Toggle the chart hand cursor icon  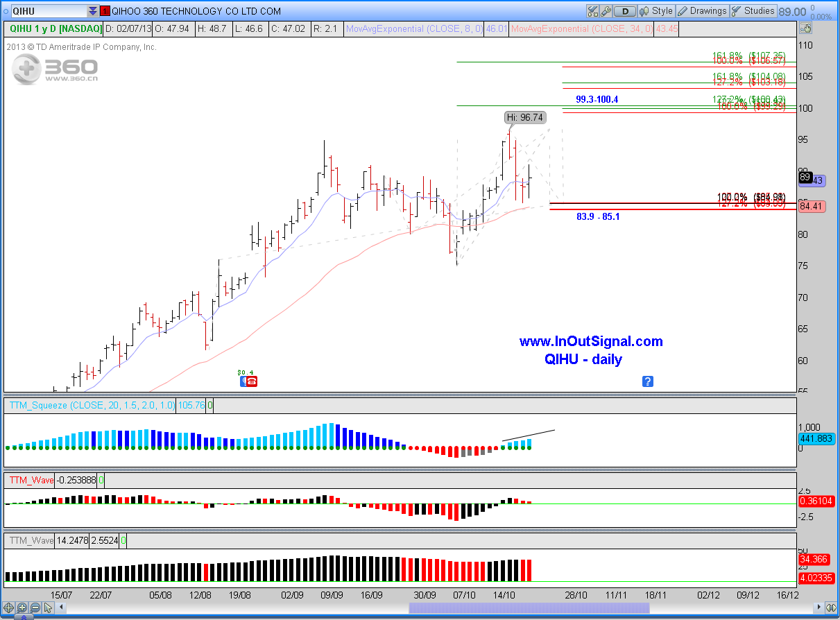coord(805,28)
